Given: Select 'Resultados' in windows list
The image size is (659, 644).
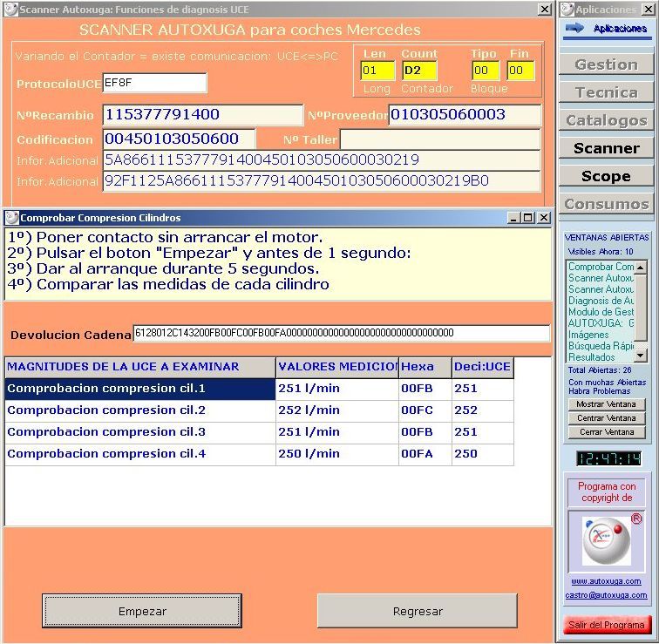Looking at the screenshot, I should point(601,357).
